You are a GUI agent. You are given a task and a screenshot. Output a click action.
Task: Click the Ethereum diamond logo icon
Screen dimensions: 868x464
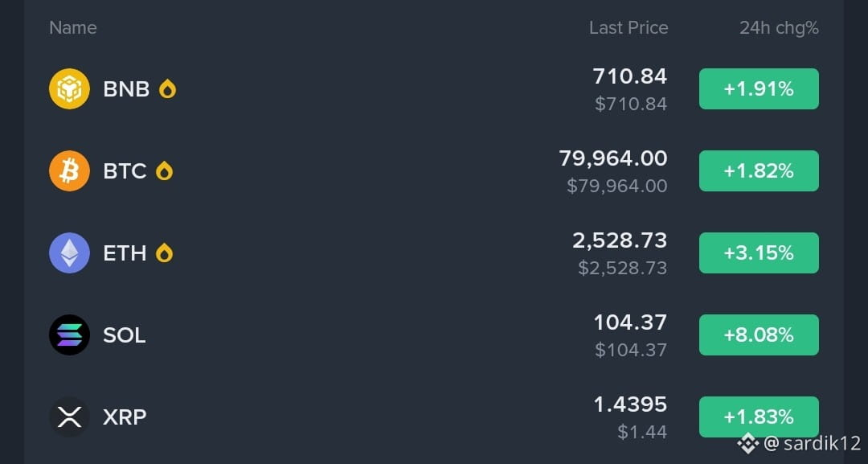[69, 253]
